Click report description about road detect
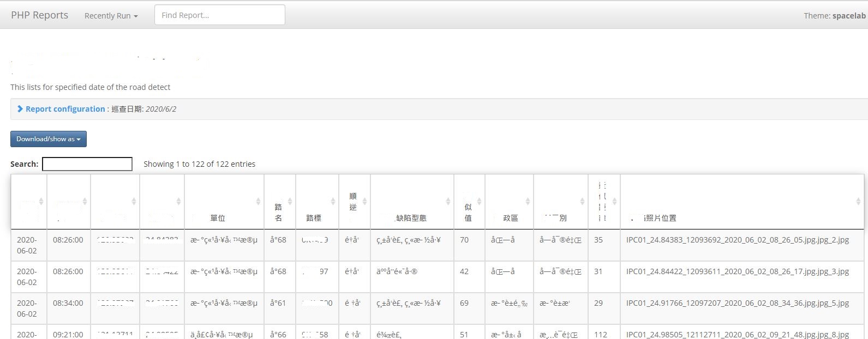 pyautogui.click(x=90, y=87)
